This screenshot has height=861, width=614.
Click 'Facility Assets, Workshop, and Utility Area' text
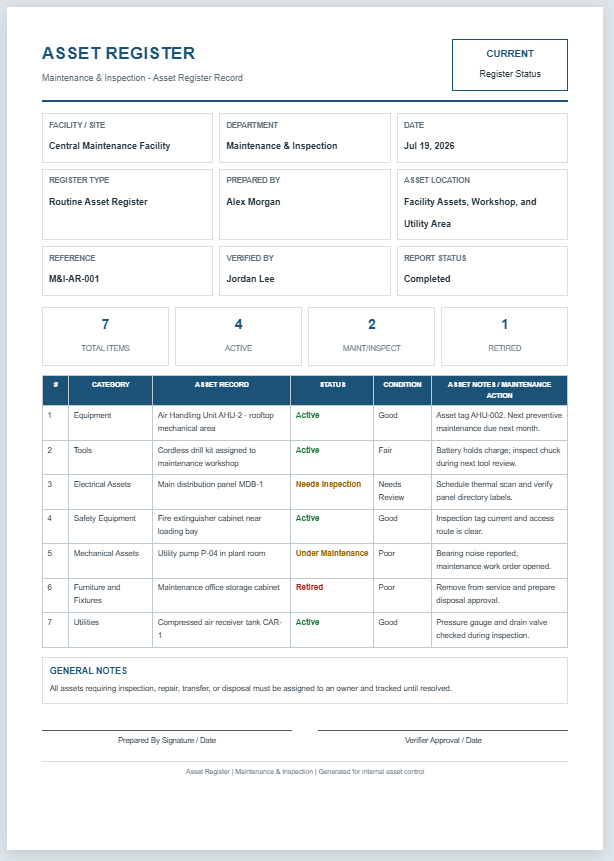pos(470,213)
